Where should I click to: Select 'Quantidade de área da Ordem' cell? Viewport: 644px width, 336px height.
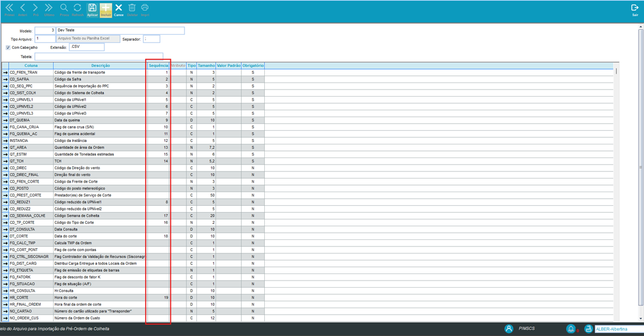pos(100,147)
